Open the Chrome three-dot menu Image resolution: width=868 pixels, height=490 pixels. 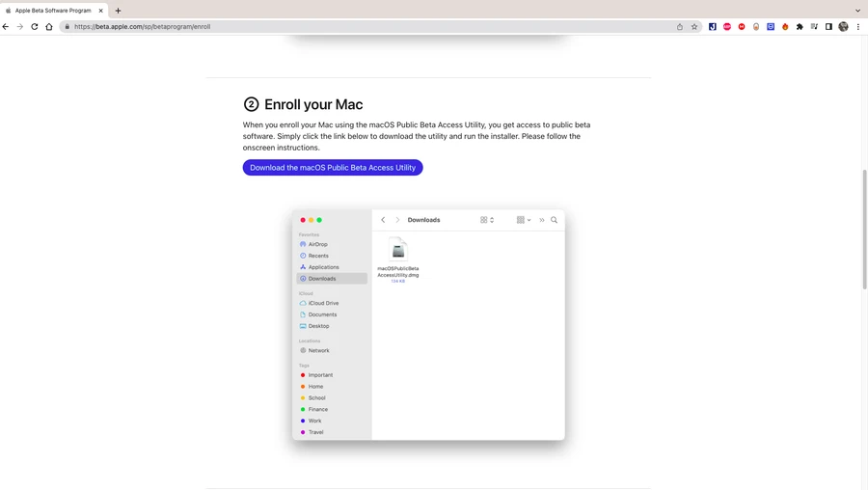[x=858, y=27]
